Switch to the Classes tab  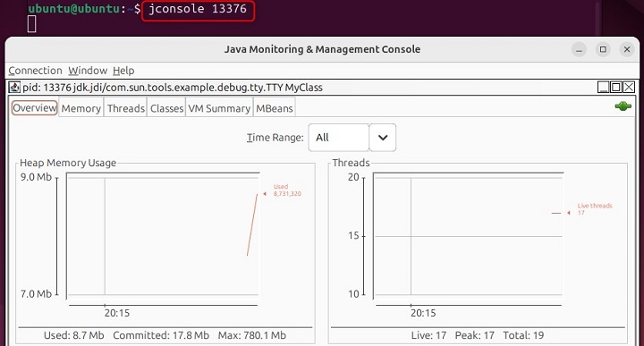coord(166,108)
